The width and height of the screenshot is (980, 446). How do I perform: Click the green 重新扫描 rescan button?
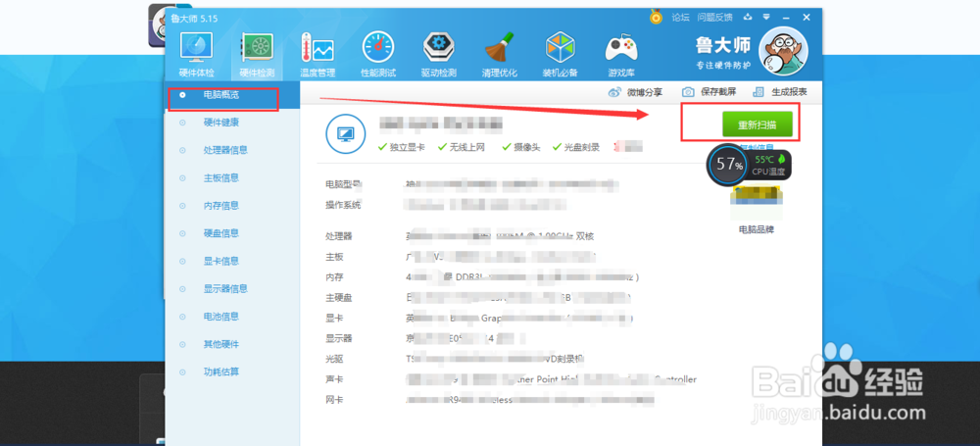(758, 124)
